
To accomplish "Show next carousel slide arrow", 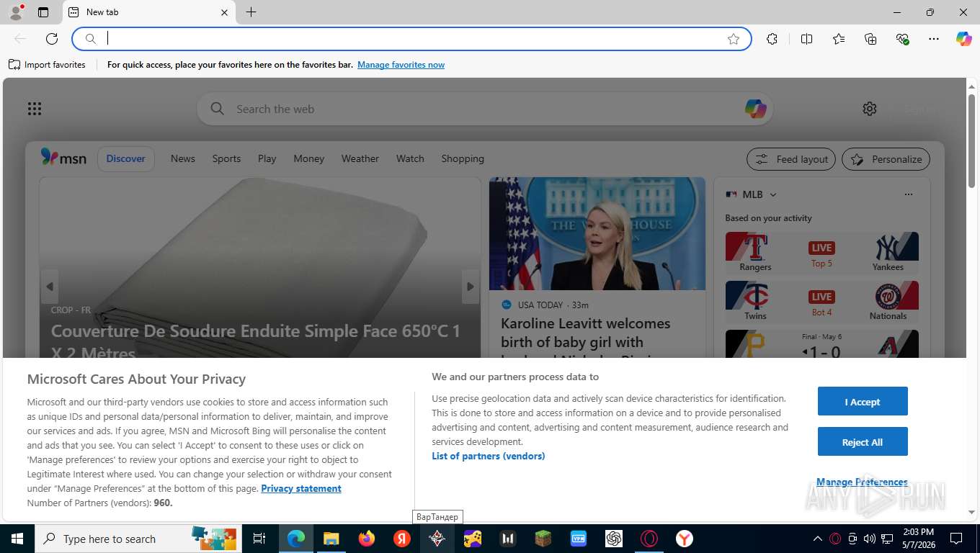I will tap(470, 287).
